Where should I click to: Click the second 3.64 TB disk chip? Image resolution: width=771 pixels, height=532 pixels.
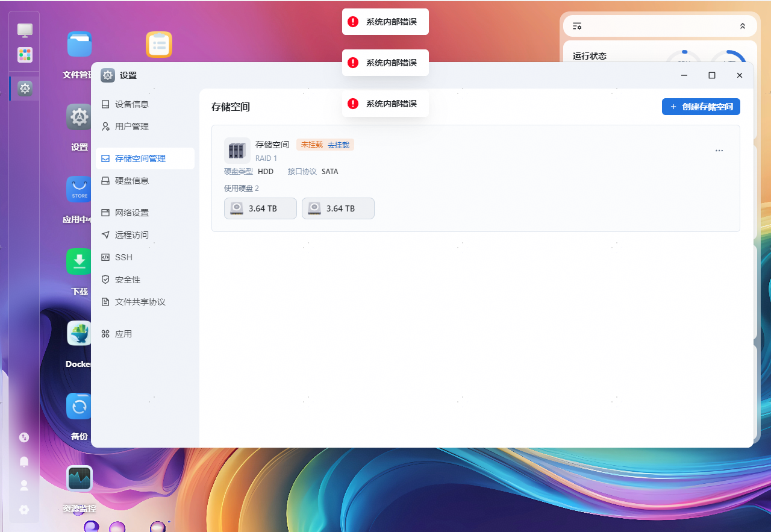338,208
